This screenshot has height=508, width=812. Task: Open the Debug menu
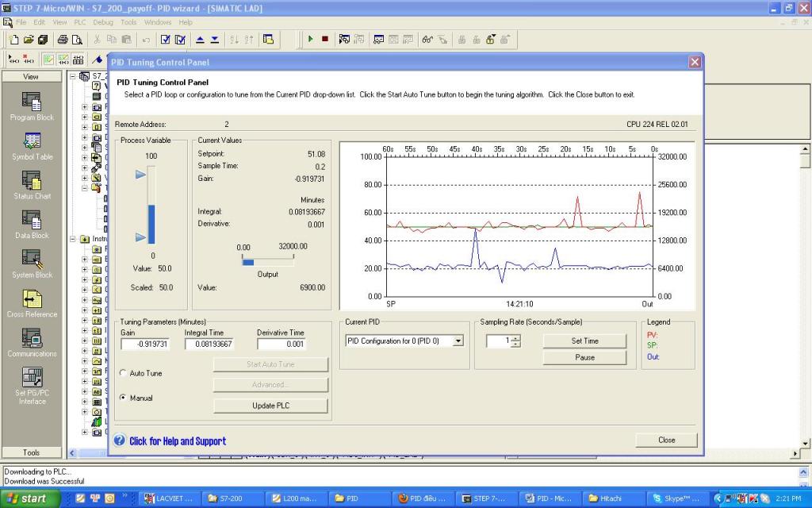[103, 22]
